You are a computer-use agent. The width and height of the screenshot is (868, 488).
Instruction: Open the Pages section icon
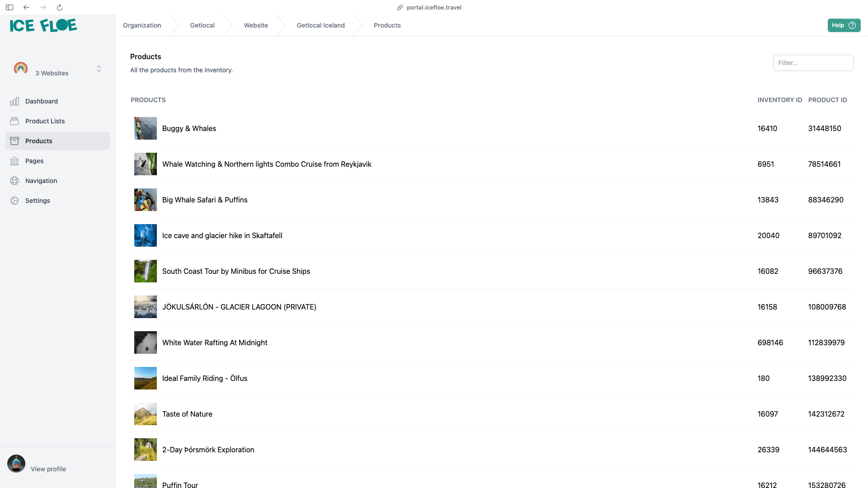pyautogui.click(x=14, y=161)
